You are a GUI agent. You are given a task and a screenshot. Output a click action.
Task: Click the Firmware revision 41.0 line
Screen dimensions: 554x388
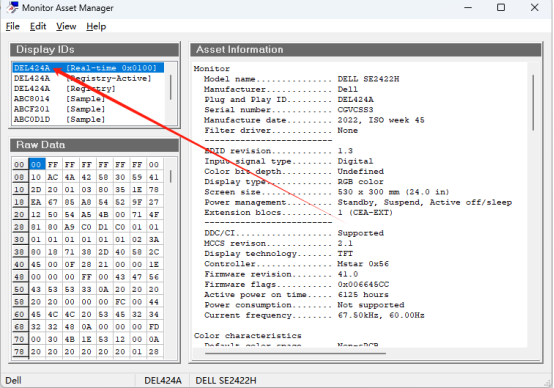coord(281,274)
